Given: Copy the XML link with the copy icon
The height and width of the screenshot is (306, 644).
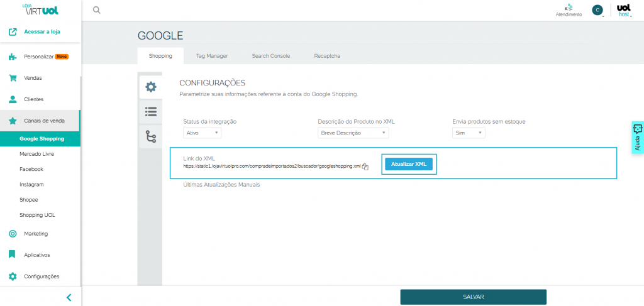Looking at the screenshot, I should (365, 167).
